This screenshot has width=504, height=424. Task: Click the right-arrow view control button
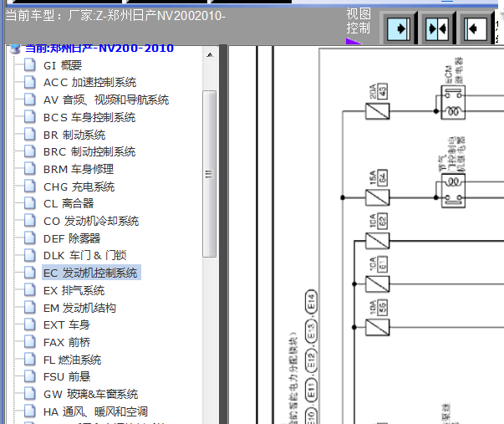coord(399,29)
